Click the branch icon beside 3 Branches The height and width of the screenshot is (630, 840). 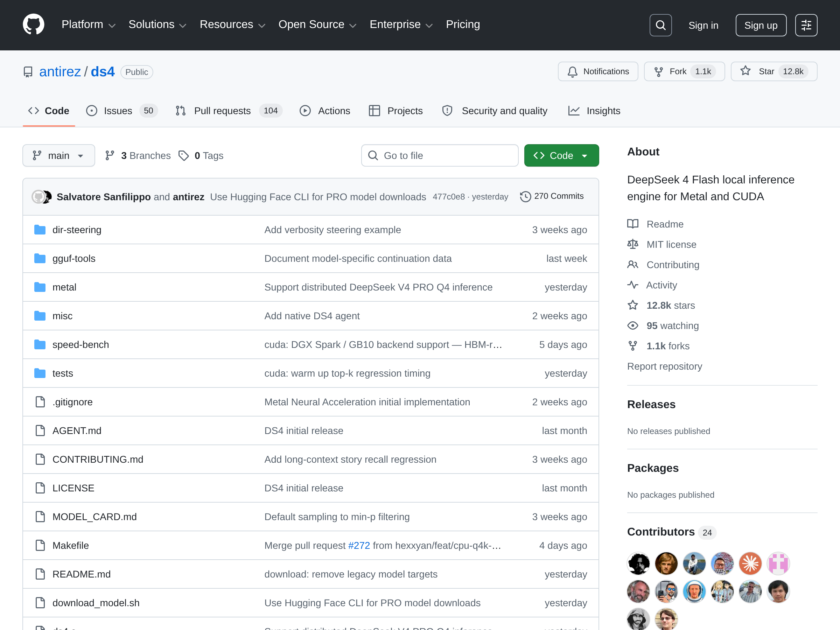pos(110,155)
